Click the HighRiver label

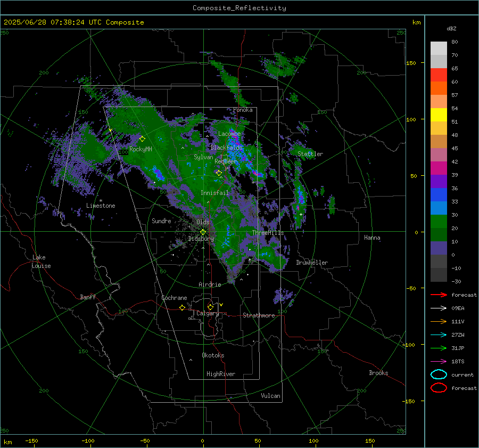(x=221, y=374)
